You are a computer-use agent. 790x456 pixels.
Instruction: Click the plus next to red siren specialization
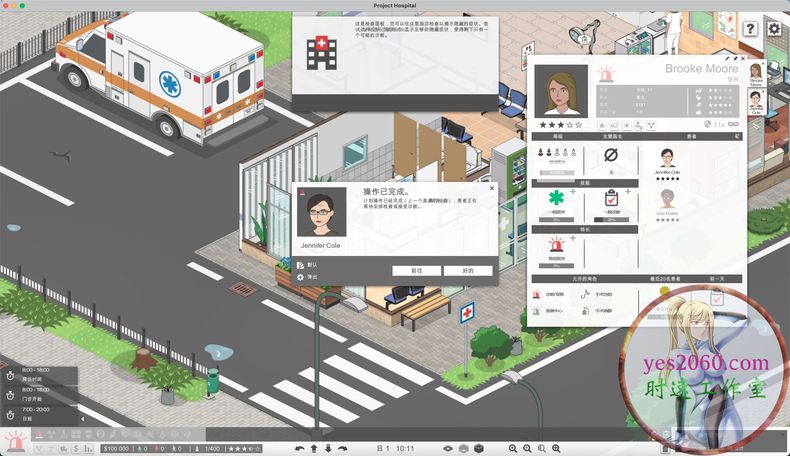(572, 237)
